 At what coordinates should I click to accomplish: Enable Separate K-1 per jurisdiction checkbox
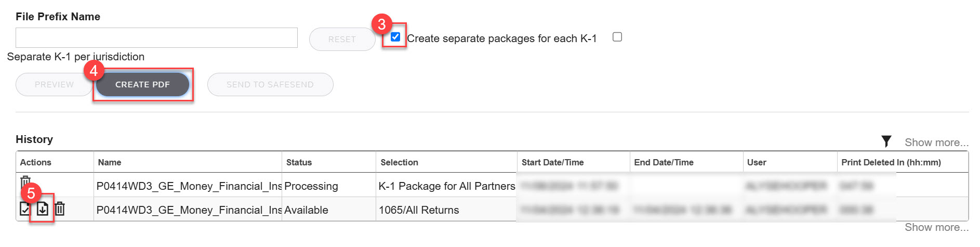(x=617, y=37)
